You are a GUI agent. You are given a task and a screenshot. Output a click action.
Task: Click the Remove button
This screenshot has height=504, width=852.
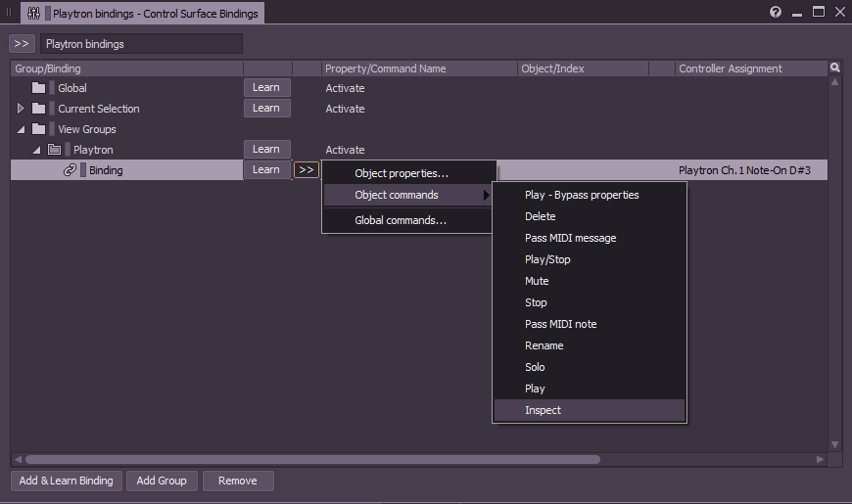(238, 481)
